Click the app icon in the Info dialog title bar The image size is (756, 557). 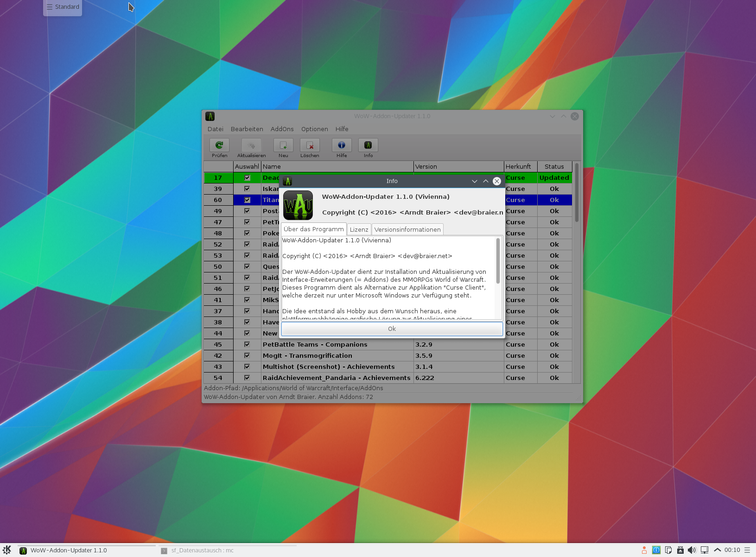pos(287,181)
